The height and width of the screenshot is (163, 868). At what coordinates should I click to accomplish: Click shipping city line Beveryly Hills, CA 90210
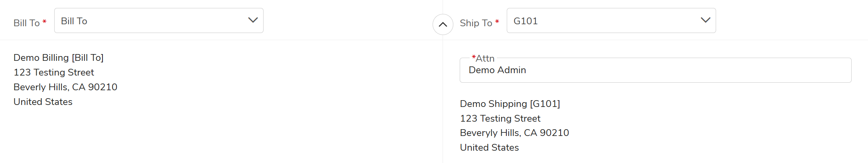coord(514,133)
